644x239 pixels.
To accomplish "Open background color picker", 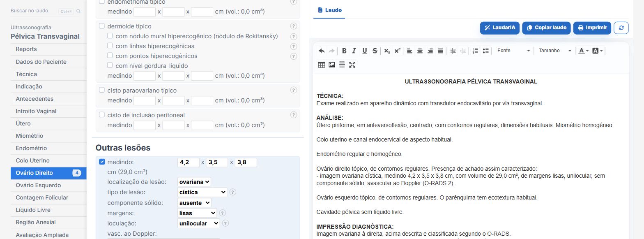I will pos(598,51).
